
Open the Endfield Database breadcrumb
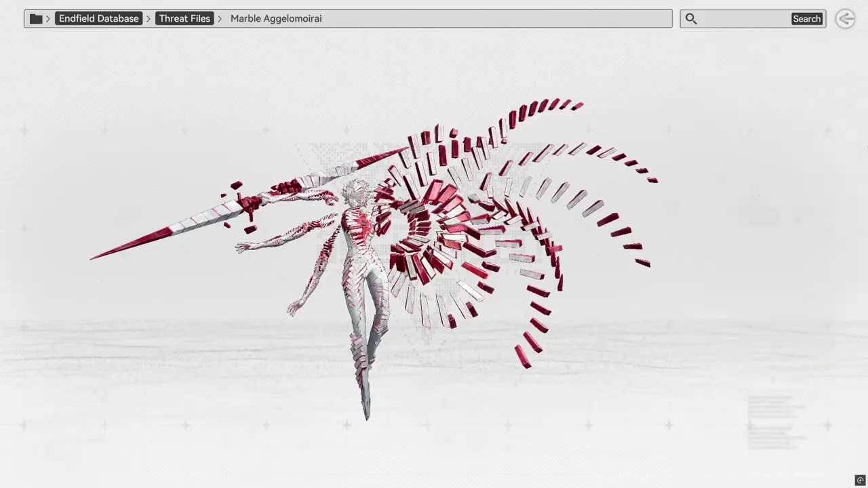[x=99, y=19]
